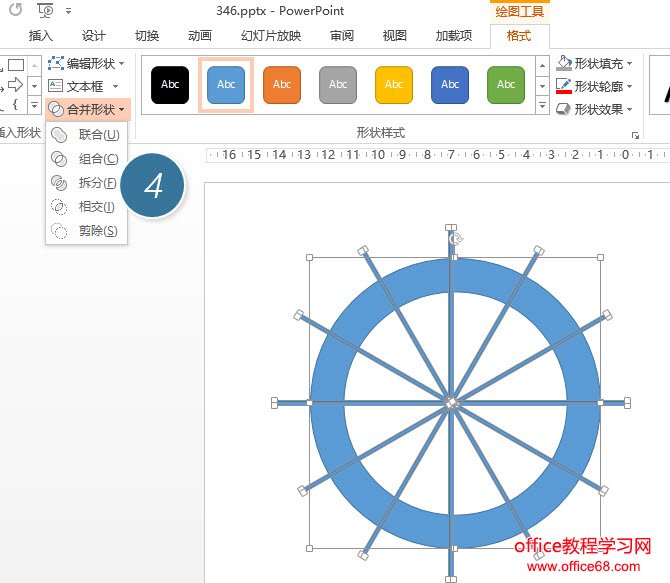
Task: Move shape styles gallery down one row
Action: tap(542, 86)
